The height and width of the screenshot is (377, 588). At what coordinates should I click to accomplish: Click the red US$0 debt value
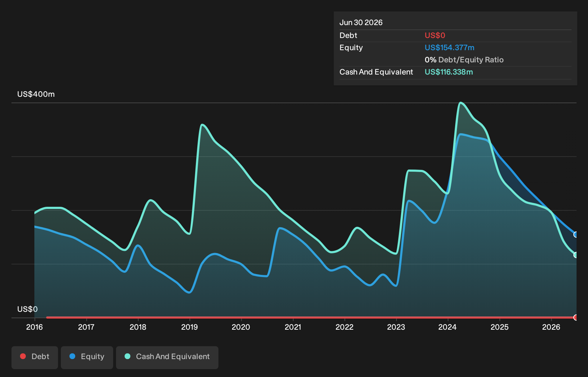tap(435, 35)
